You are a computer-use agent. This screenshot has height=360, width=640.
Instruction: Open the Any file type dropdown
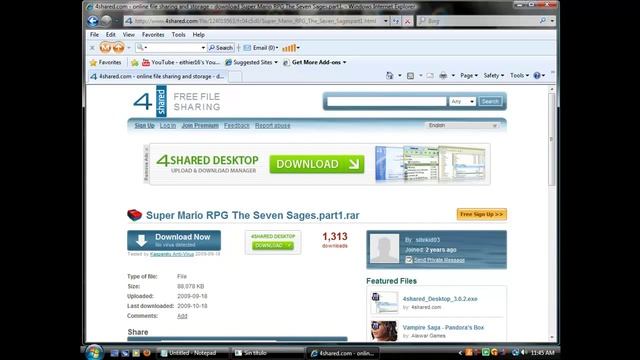462,101
